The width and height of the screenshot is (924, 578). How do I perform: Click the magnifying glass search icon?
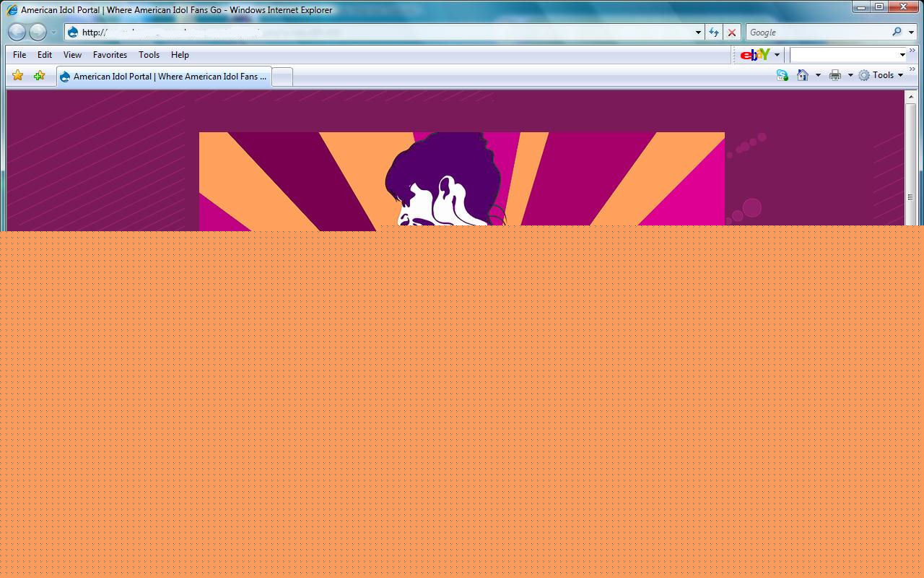pos(897,32)
